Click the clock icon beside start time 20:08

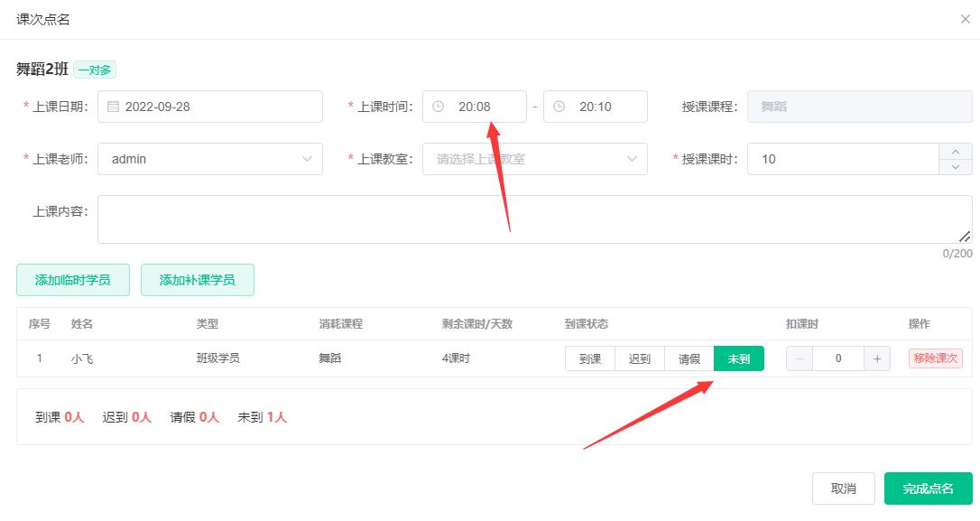(439, 106)
